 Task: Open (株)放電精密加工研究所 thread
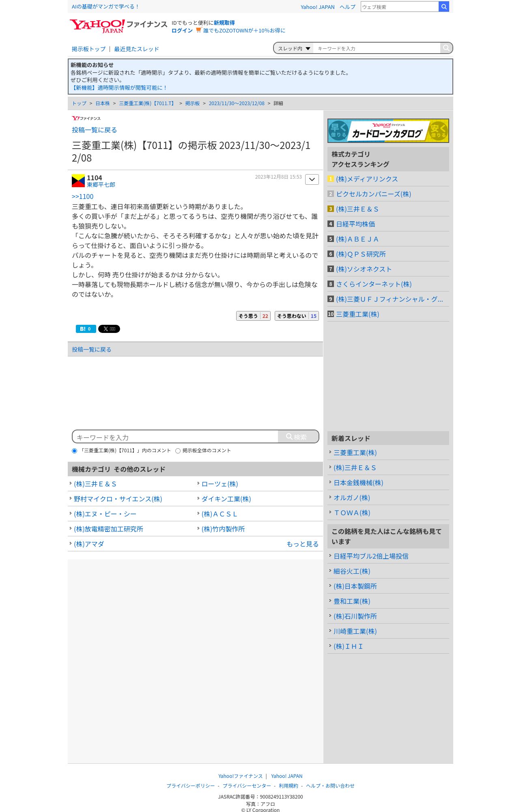point(108,529)
